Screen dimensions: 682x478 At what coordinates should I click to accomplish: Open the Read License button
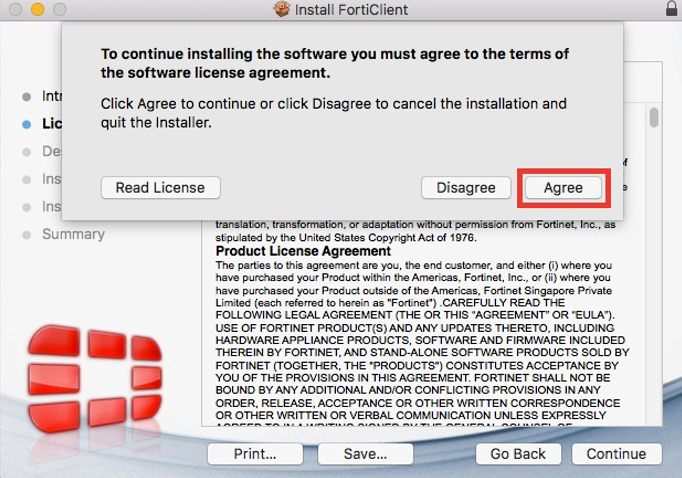click(160, 187)
